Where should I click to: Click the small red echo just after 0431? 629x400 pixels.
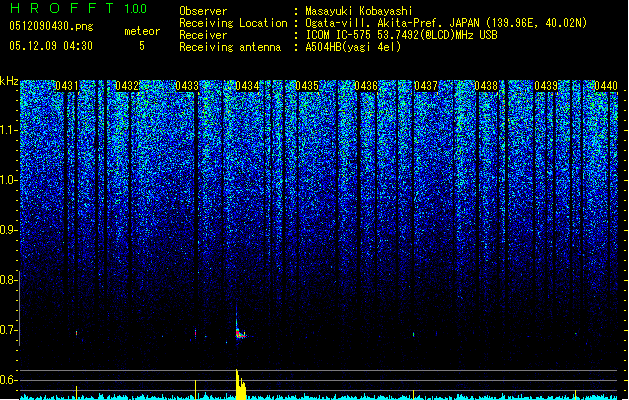point(76,333)
